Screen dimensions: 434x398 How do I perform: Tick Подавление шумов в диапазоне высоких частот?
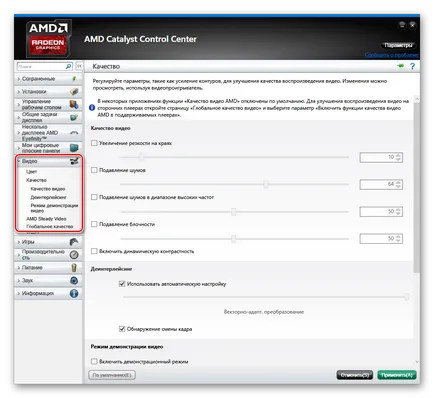(x=94, y=197)
